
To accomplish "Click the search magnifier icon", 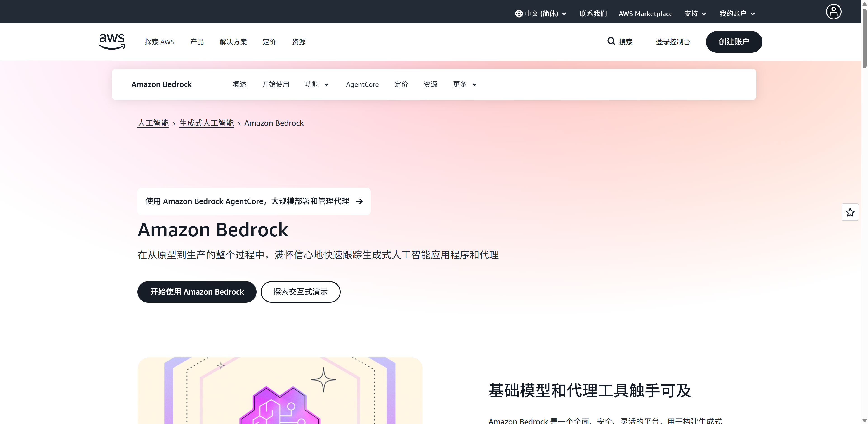I will point(611,41).
